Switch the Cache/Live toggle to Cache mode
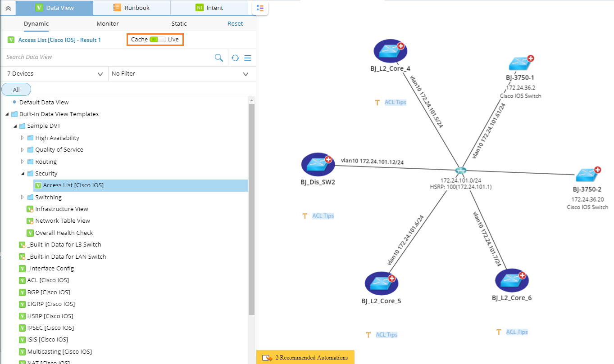Screen dimensions: 614x364 pyautogui.click(x=155, y=40)
